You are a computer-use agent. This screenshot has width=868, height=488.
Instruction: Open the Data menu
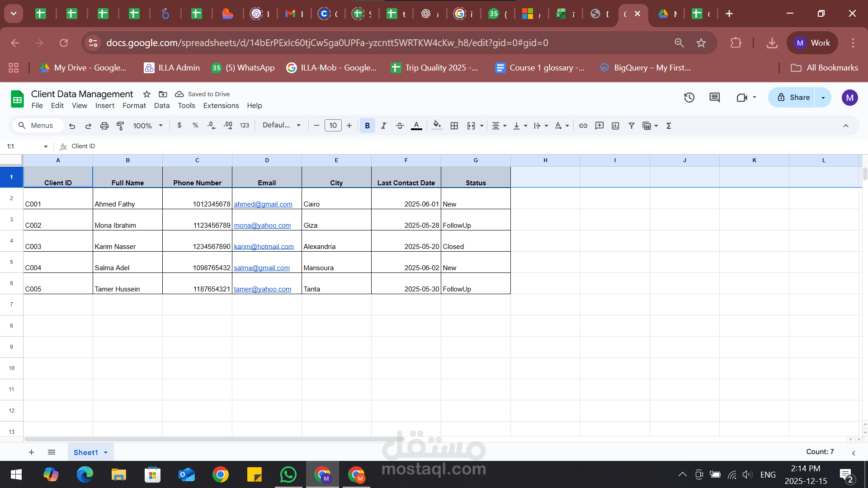pyautogui.click(x=161, y=105)
